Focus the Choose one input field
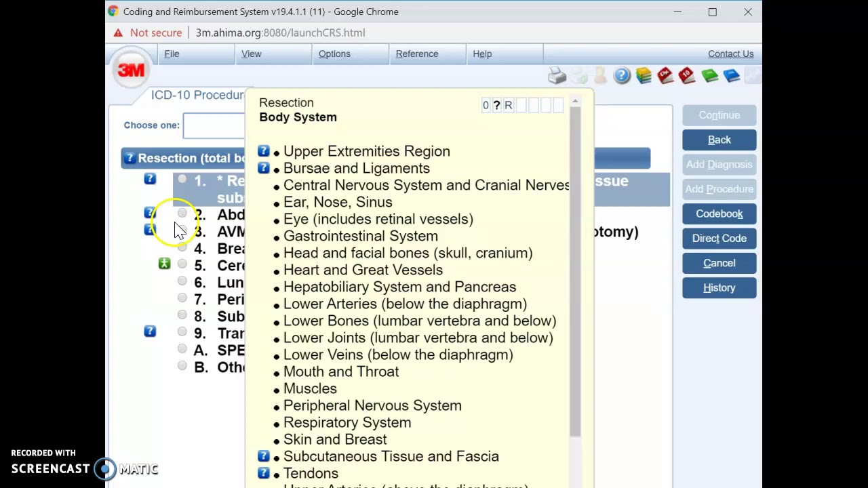The height and width of the screenshot is (488, 868). [214, 125]
